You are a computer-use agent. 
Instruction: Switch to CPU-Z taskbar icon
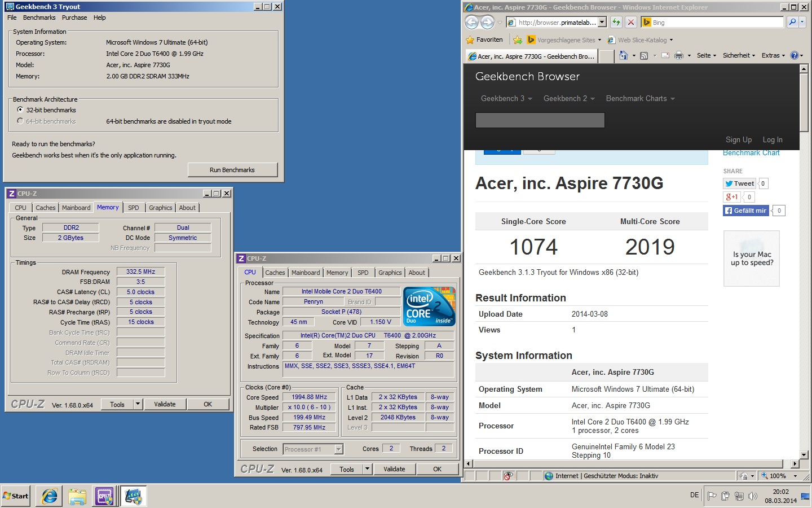click(104, 496)
